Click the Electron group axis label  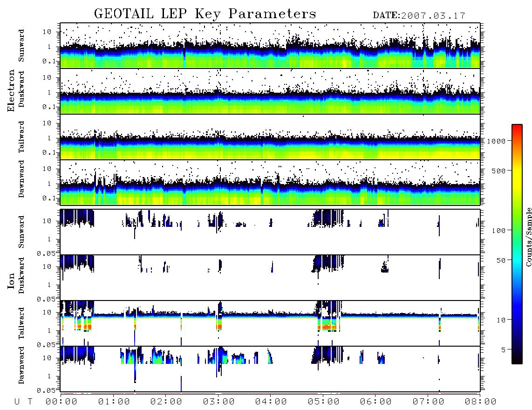11,91
